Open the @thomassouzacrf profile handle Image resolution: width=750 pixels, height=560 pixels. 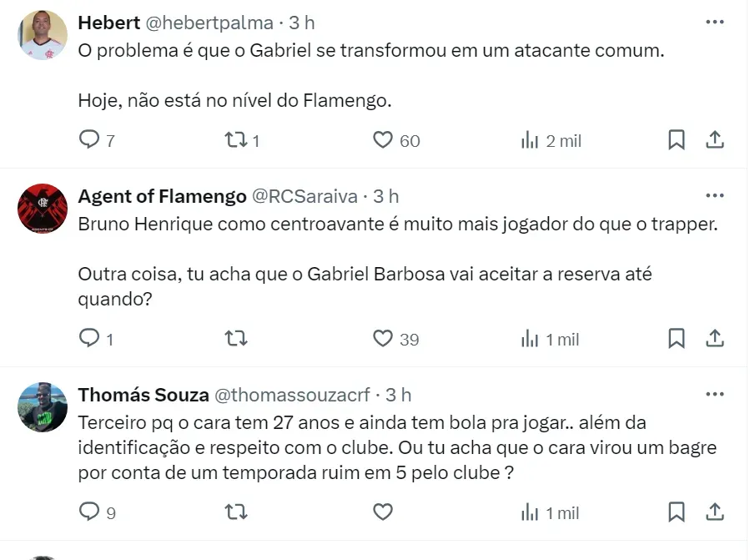(x=295, y=395)
